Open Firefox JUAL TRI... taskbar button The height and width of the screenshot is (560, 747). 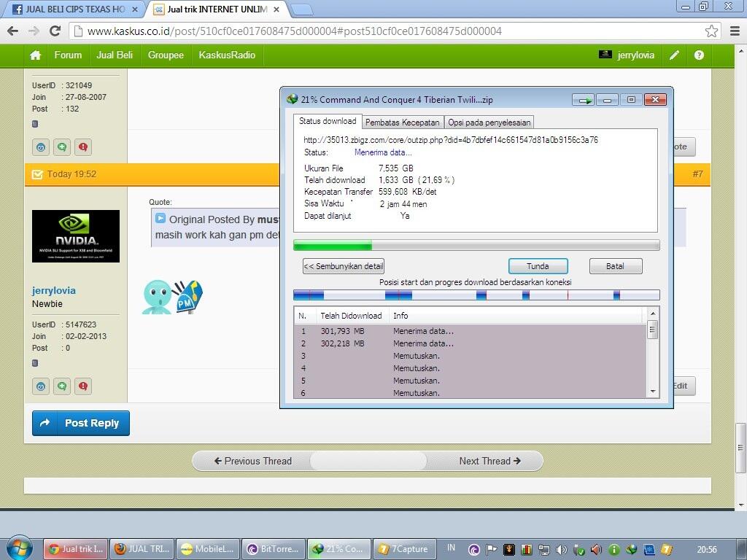pos(142,549)
